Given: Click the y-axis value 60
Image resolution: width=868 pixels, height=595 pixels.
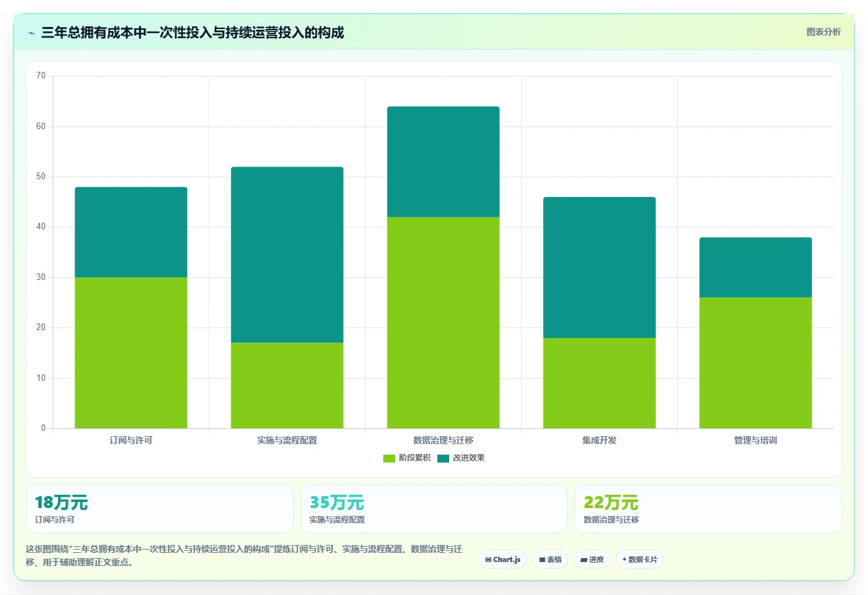Looking at the screenshot, I should (x=41, y=127).
